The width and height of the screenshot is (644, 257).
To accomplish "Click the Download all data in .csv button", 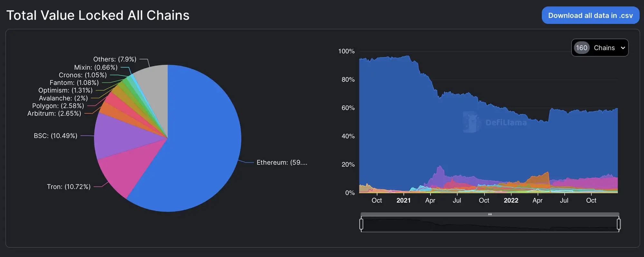I will 590,15.
